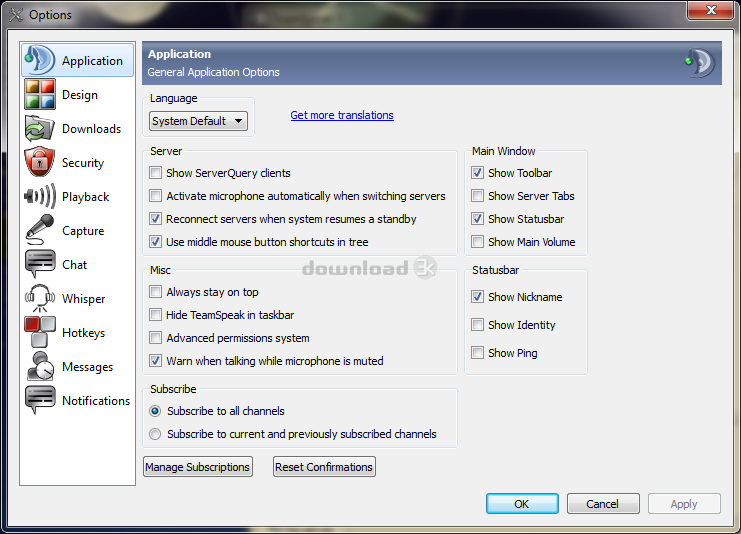Select Subscribe to current and previously subscribed channels
Viewport: 741px width, 534px height.
[155, 434]
